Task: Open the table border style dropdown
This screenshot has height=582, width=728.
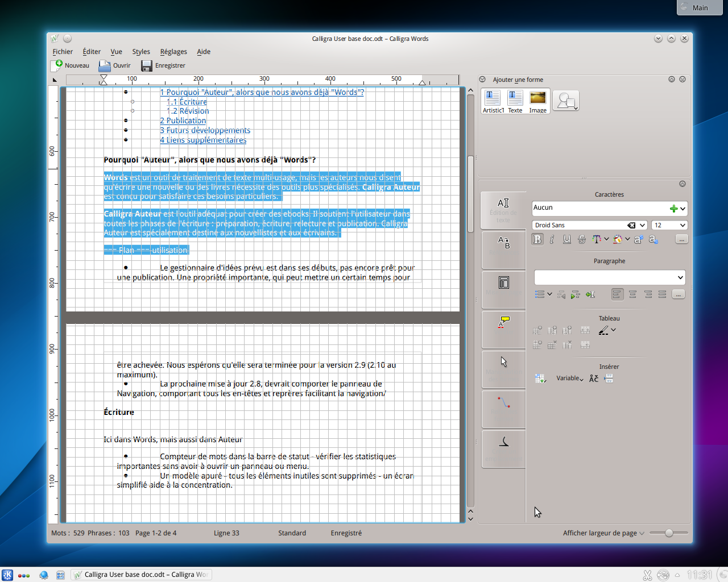Action: (x=613, y=330)
